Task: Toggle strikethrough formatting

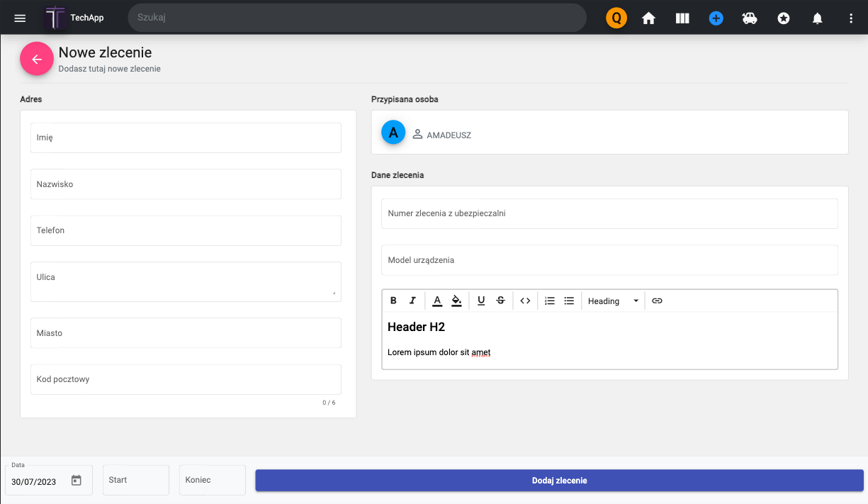Action: (501, 301)
